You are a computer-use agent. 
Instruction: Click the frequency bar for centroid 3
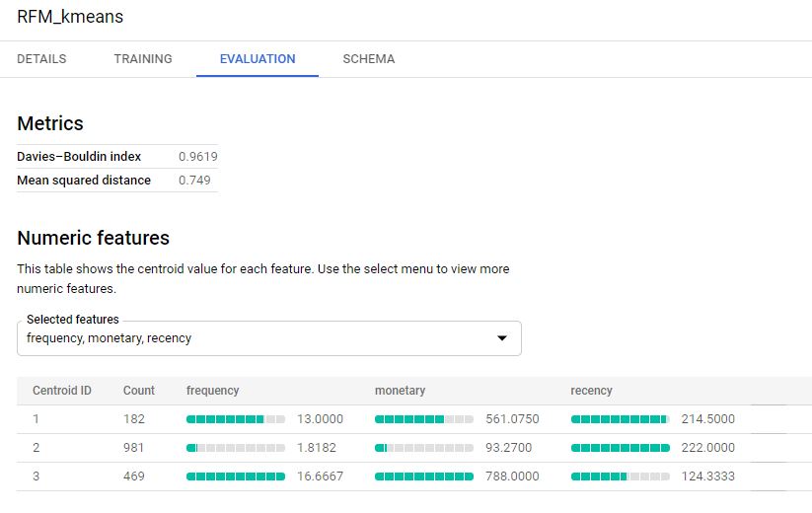(x=235, y=476)
